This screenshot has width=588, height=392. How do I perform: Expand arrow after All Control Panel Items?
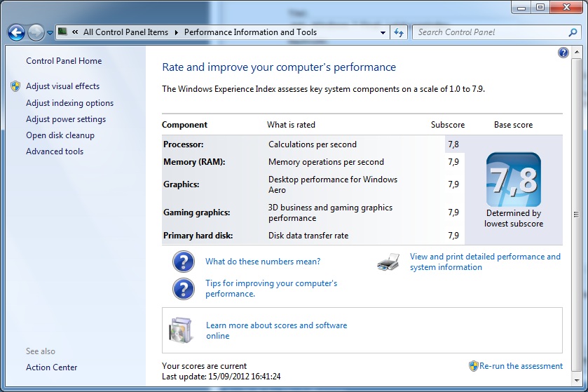click(176, 33)
